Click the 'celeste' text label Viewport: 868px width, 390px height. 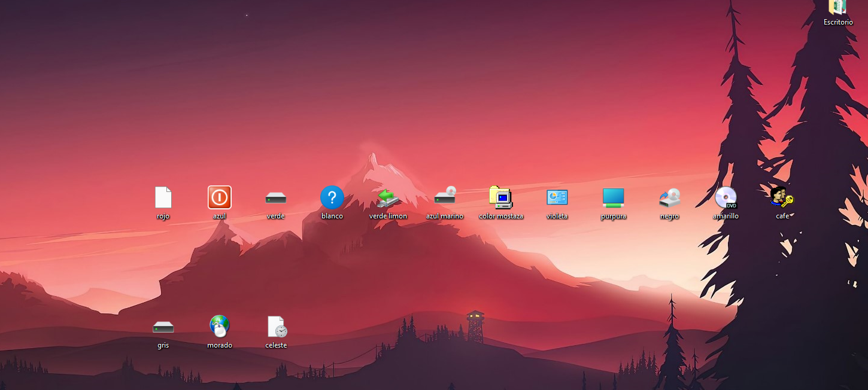(276, 345)
